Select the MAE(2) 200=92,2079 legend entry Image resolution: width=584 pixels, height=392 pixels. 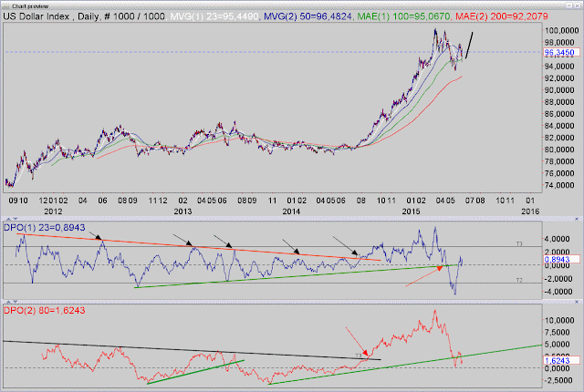(x=502, y=16)
